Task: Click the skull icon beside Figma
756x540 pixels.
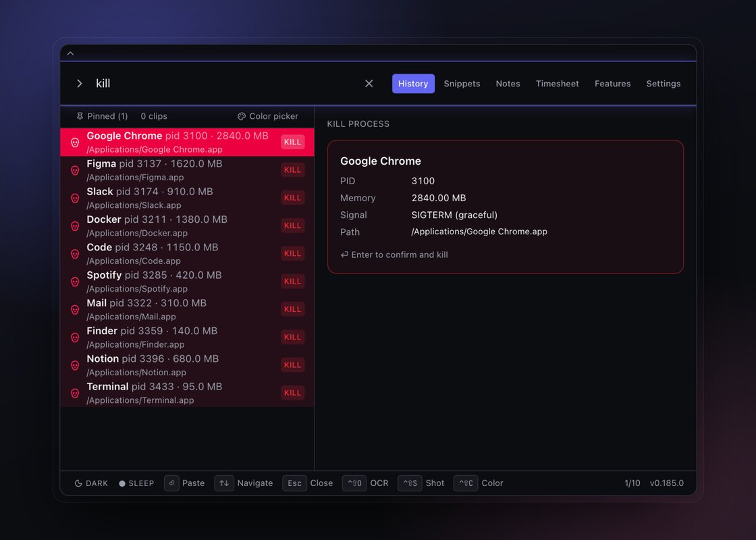Action: (x=75, y=170)
